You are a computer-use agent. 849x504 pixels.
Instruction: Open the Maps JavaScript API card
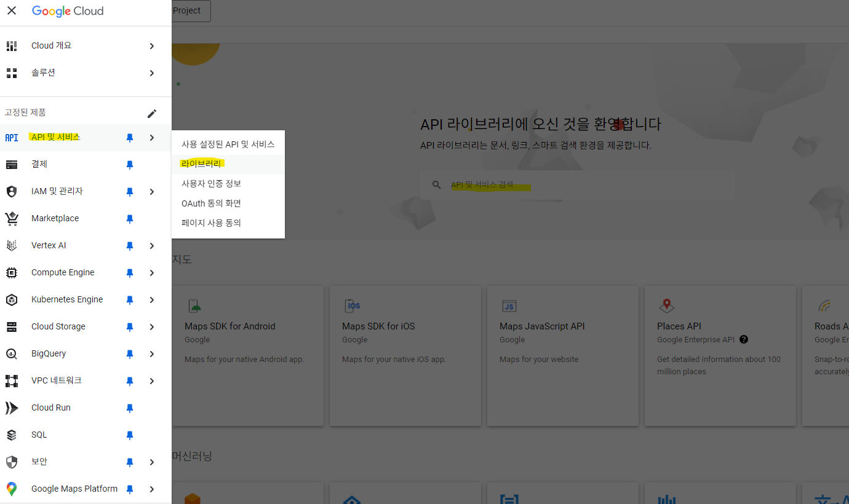[563, 356]
